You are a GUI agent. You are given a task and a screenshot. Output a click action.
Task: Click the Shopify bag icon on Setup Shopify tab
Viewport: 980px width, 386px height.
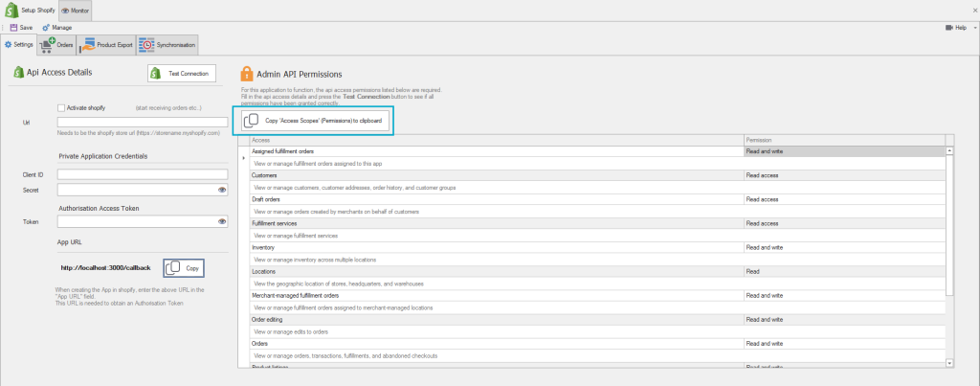pos(10,10)
